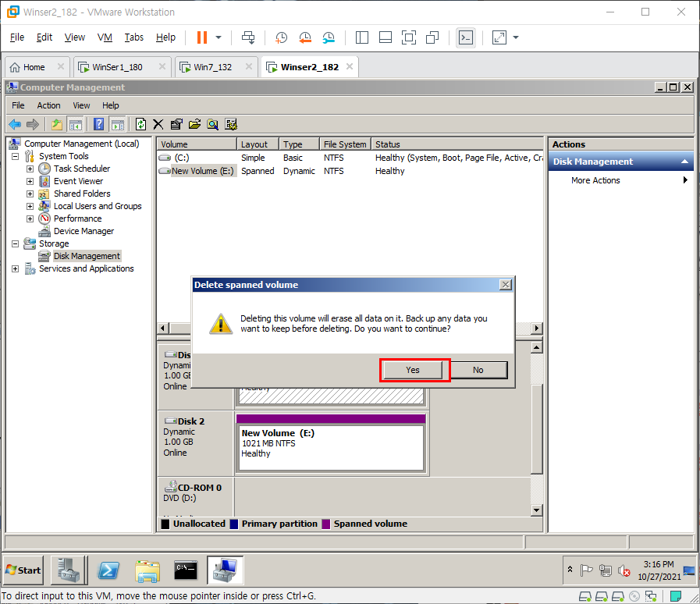The height and width of the screenshot is (604, 700).
Task: Click the Refresh toolbar icon
Action: (140, 124)
